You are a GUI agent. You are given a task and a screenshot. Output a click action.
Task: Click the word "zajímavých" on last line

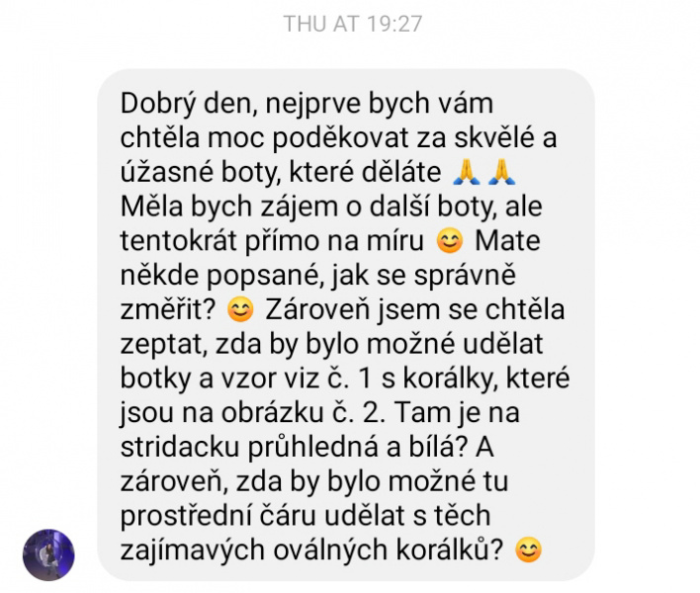[193, 551]
